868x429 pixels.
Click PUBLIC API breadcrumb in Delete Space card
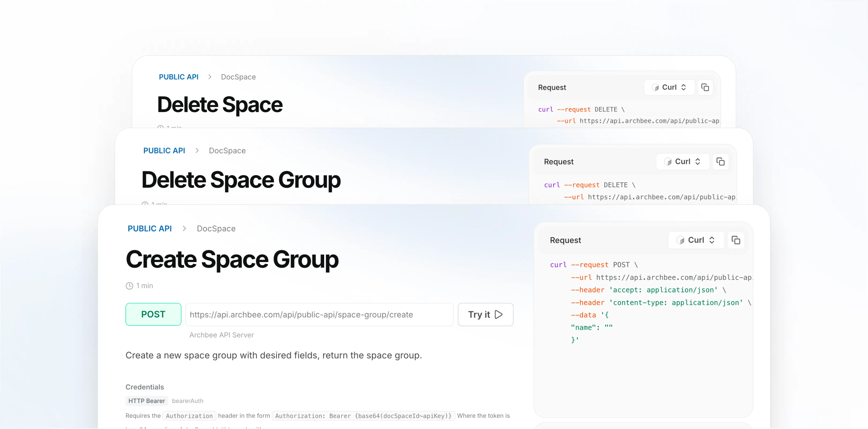tap(179, 77)
